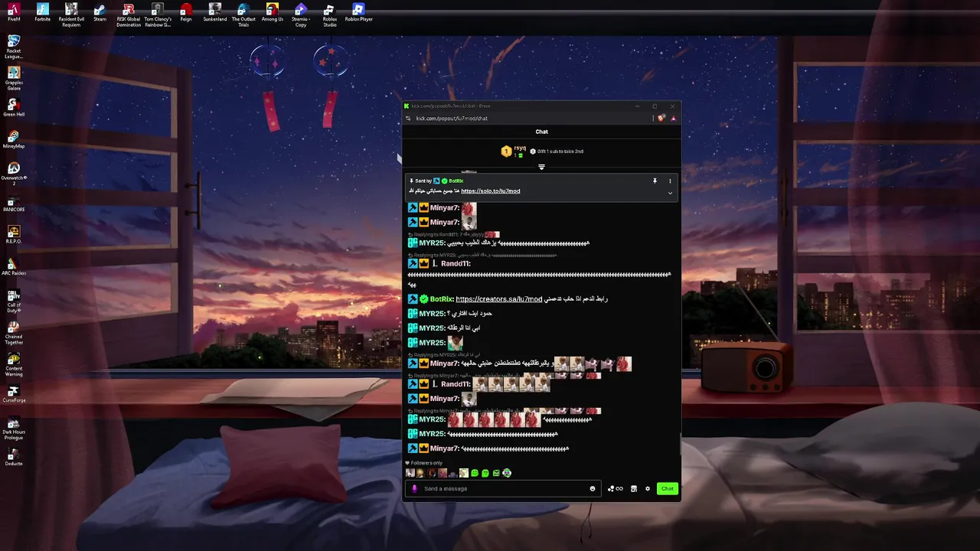This screenshot has width=980, height=551.
Task: Open the Steam desktop icon
Action: point(100,12)
